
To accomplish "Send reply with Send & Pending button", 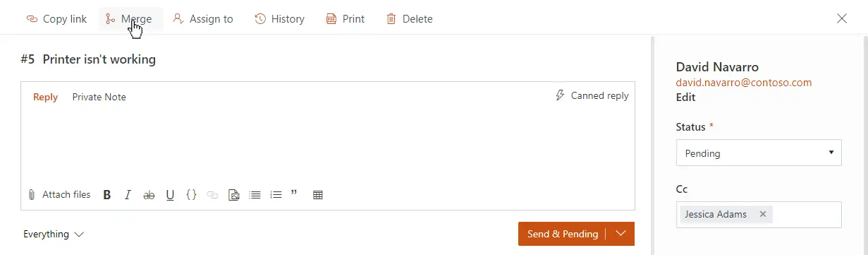I will [x=563, y=234].
